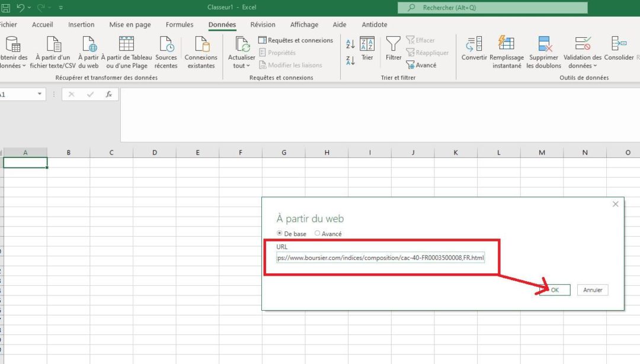Switch to the Révision ribbon tab
Image resolution: width=640 pixels, height=364 pixels.
pyautogui.click(x=263, y=24)
